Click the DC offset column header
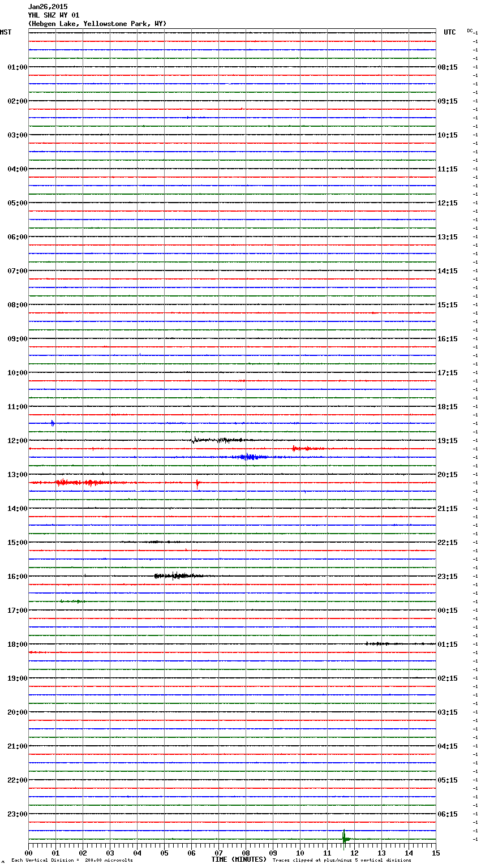The height and width of the screenshot is (868, 481). click(470, 31)
